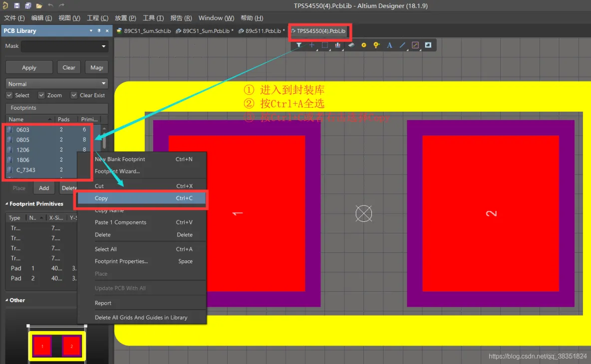Toggle the Clear Existing checkbox

[x=74, y=95]
